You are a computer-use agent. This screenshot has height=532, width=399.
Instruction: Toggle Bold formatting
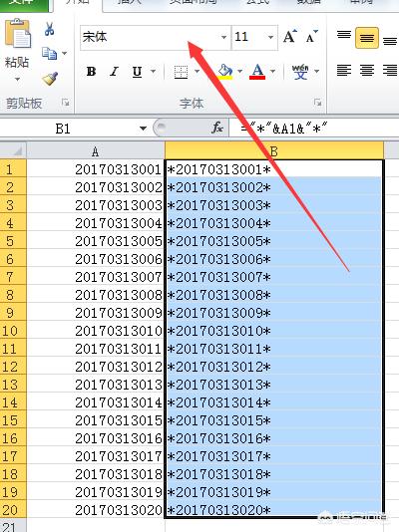coord(91,72)
